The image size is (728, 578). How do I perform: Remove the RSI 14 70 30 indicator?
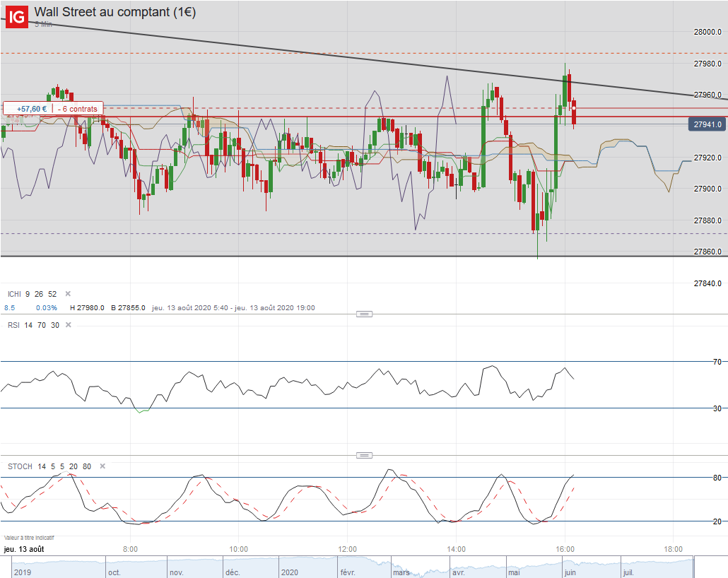69,325
